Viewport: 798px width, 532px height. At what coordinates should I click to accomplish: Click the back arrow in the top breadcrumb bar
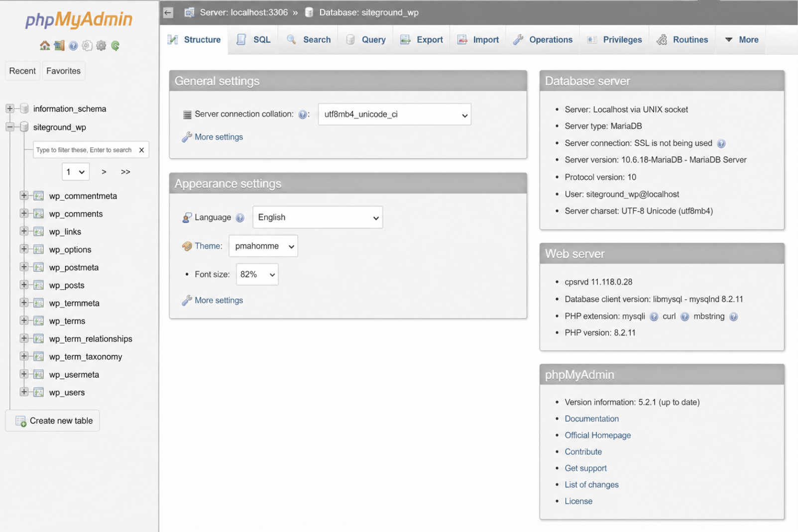(168, 12)
